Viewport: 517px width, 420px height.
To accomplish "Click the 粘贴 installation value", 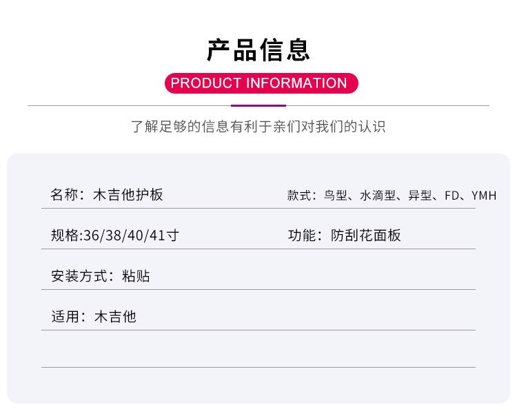I will (136, 276).
